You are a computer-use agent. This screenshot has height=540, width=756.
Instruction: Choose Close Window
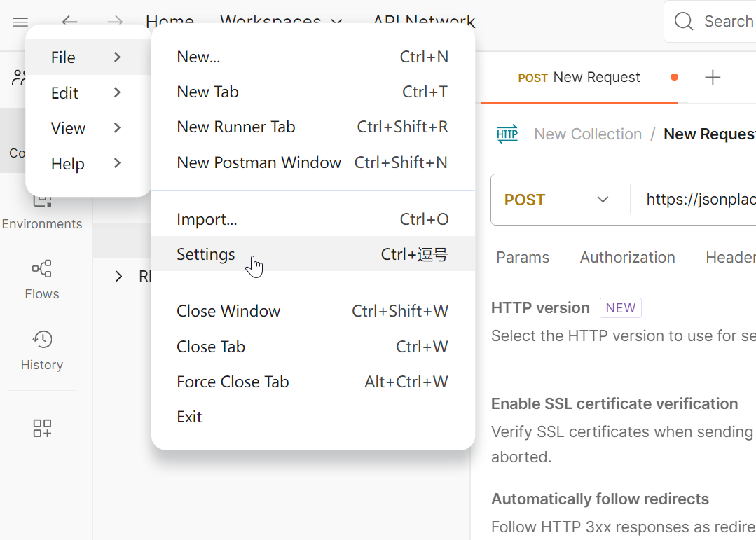click(x=313, y=311)
